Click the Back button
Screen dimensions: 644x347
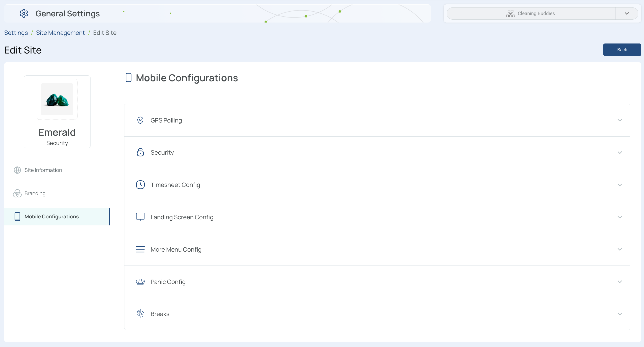click(x=622, y=50)
